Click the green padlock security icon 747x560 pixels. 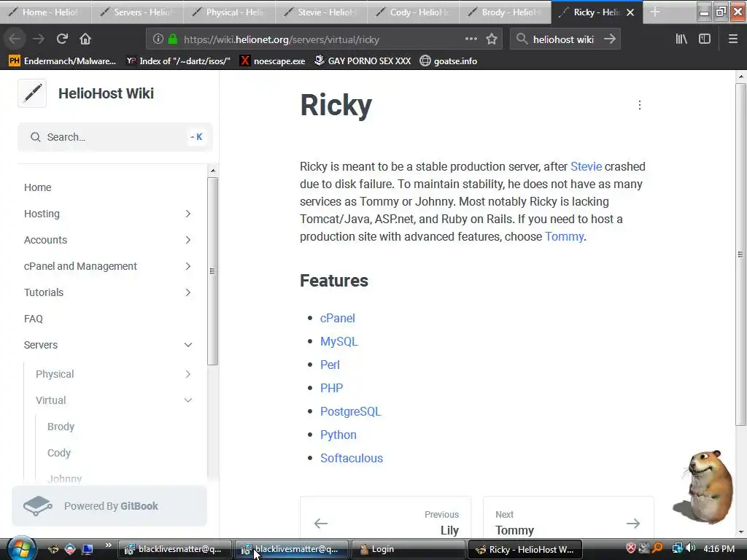point(172,39)
